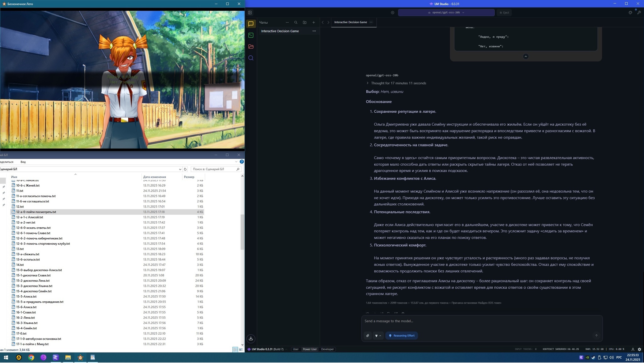Toggle the Reasoning Effort option

click(402, 336)
